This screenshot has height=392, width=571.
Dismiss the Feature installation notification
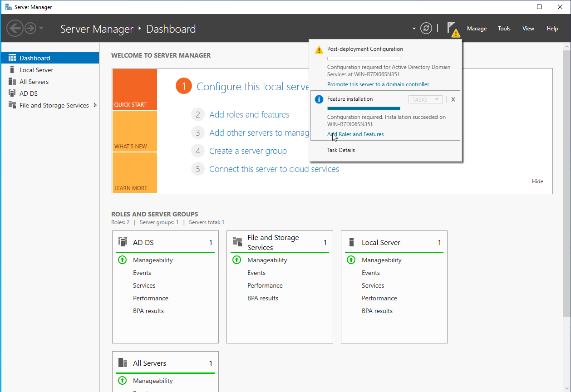pyautogui.click(x=453, y=99)
